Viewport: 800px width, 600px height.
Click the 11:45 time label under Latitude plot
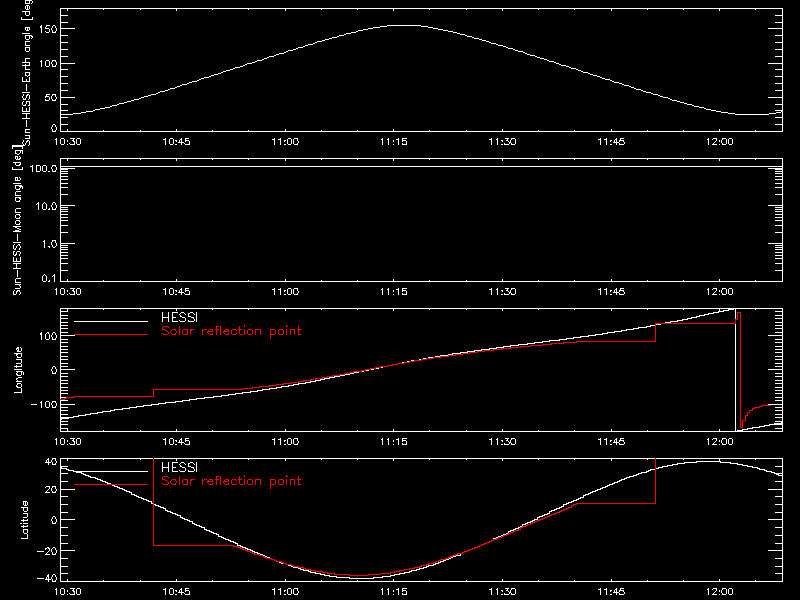coord(611,591)
